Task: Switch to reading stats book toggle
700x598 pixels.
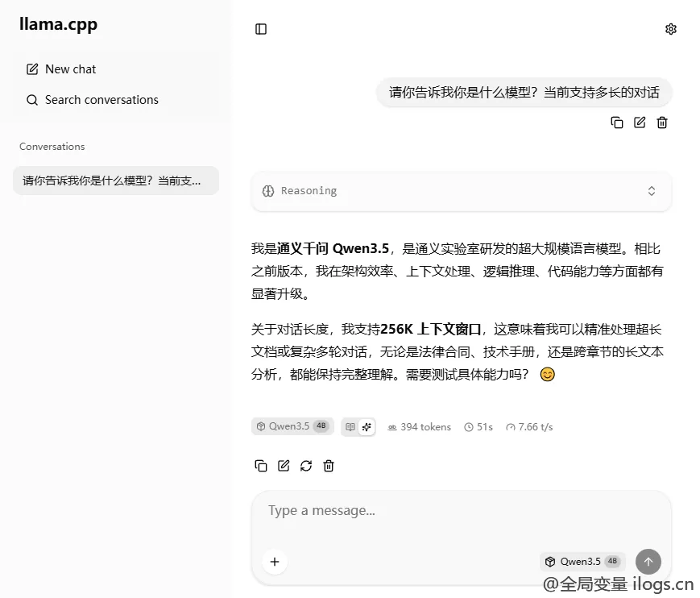Action: pos(350,427)
